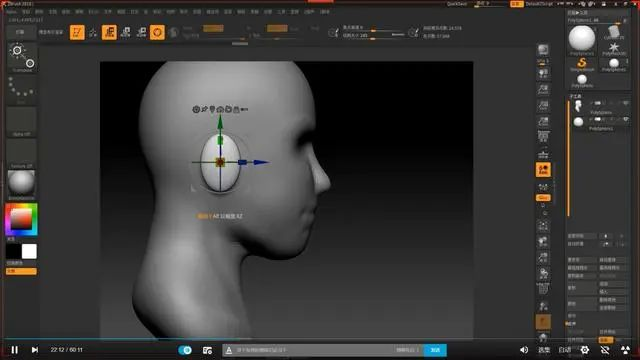
Task: Toggle the danmaku switch in player
Action: click(185, 350)
